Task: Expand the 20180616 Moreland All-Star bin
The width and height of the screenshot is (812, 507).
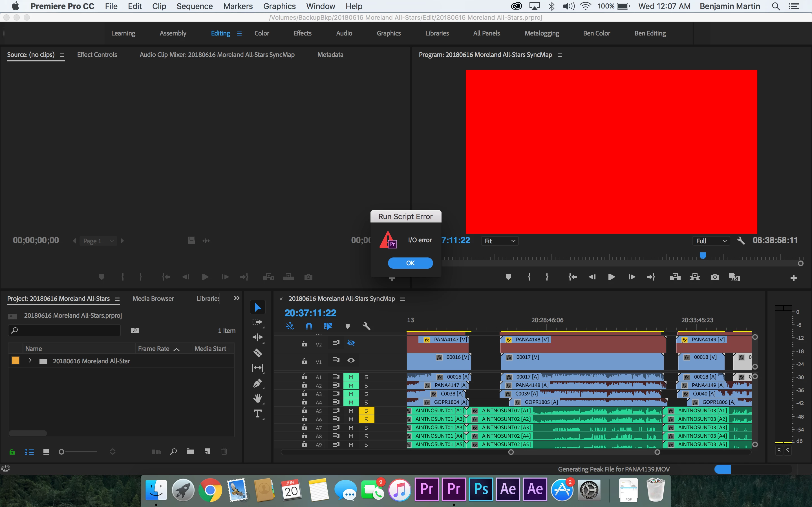Action: point(30,361)
